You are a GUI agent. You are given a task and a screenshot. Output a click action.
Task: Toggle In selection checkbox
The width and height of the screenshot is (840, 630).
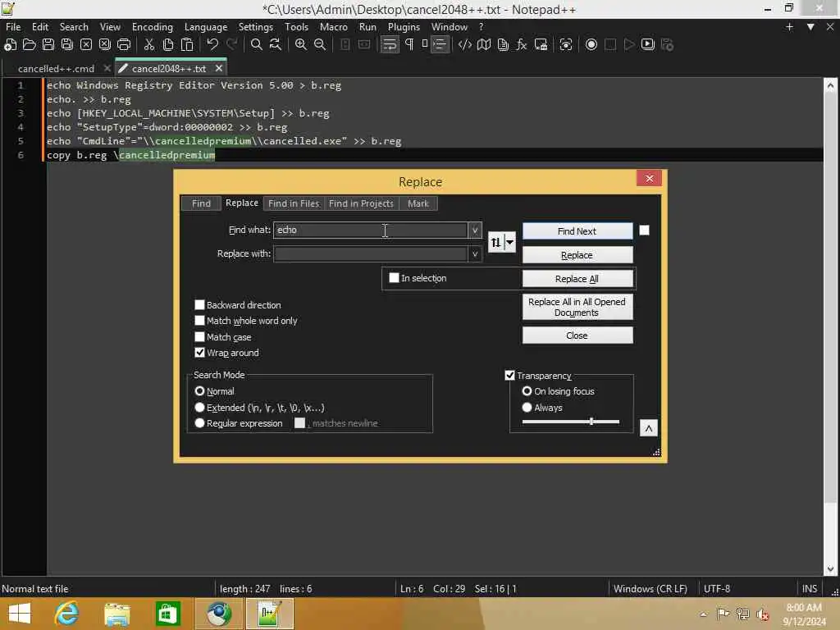395,278
